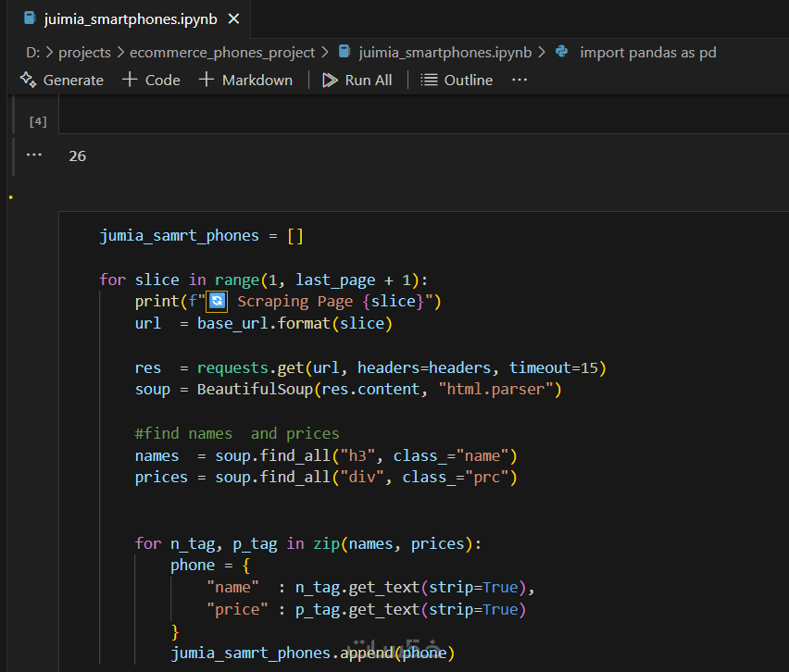The image size is (789, 672).
Task: Show the notebook Outline
Action: [457, 80]
